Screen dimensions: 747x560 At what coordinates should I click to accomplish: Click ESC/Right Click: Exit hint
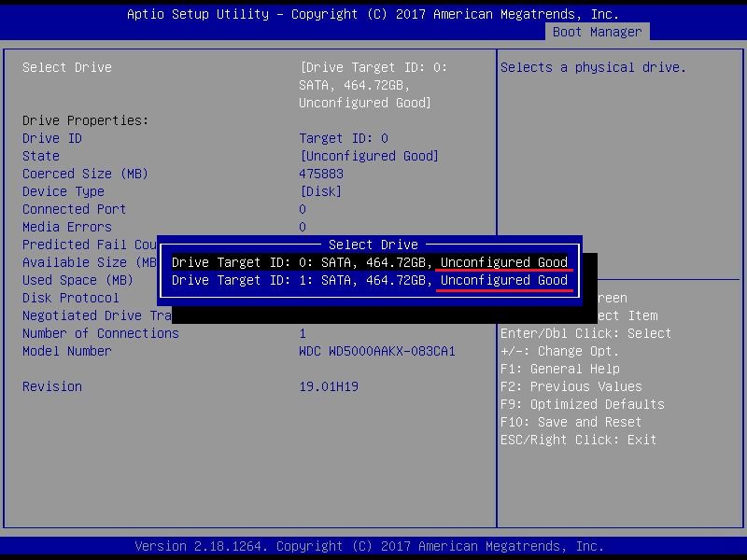pyautogui.click(x=579, y=440)
